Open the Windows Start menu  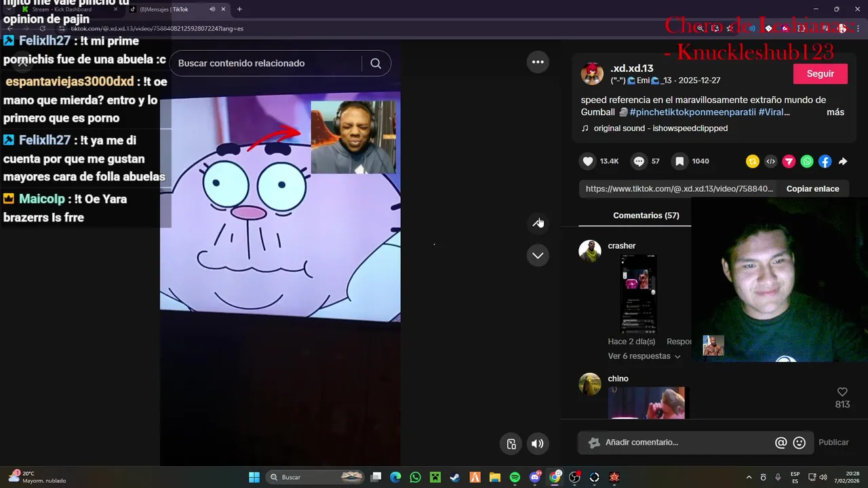pos(254,477)
